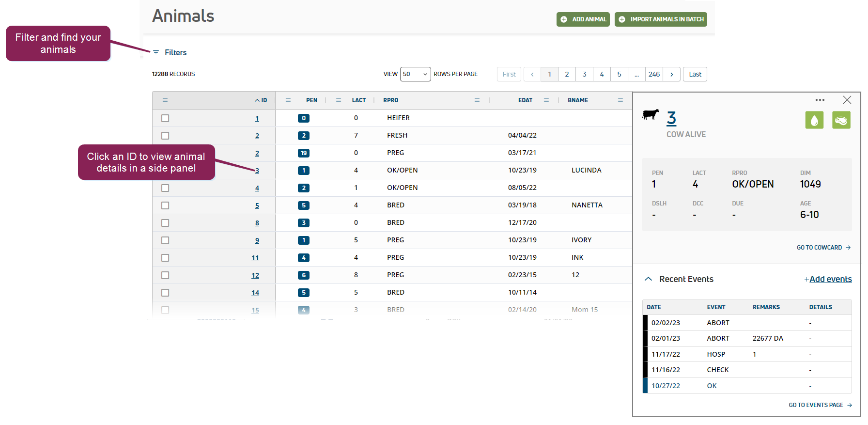Open the three-dots more options menu
The image size is (868, 425).
pyautogui.click(x=820, y=100)
